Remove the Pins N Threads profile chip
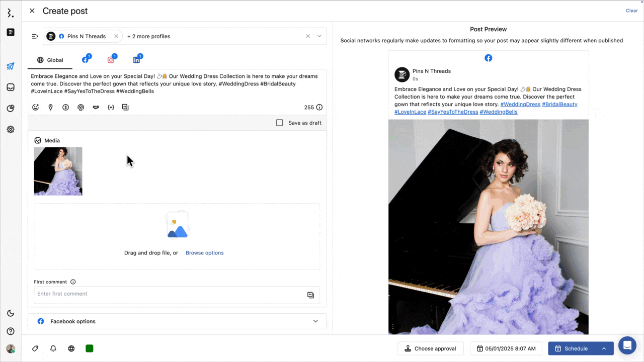 116,36
